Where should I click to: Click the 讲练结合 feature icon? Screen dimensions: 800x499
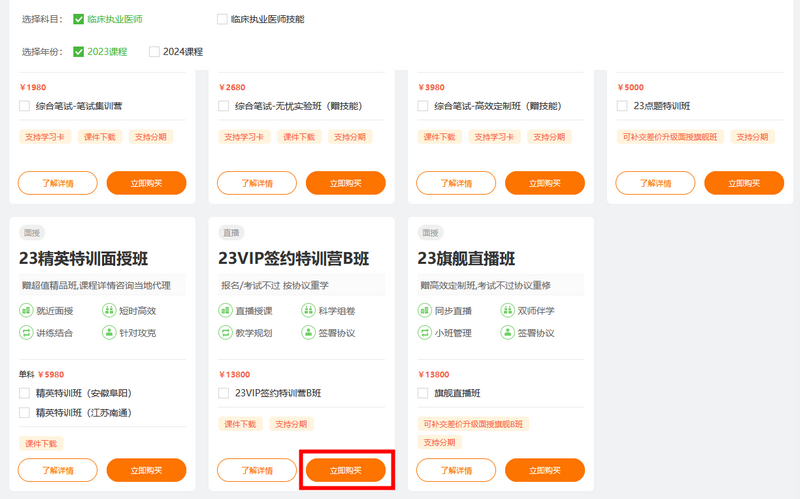pyautogui.click(x=27, y=333)
